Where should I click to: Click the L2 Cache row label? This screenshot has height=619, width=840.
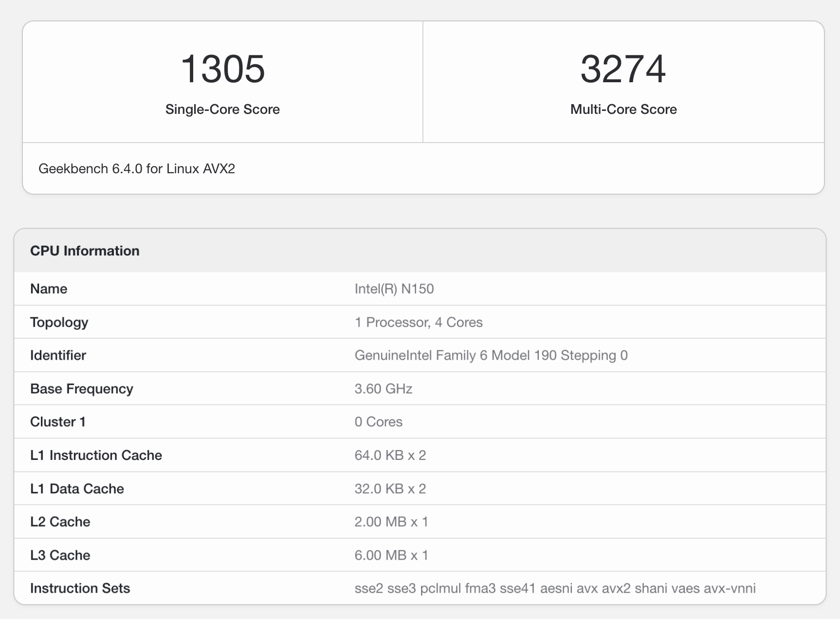coord(60,522)
